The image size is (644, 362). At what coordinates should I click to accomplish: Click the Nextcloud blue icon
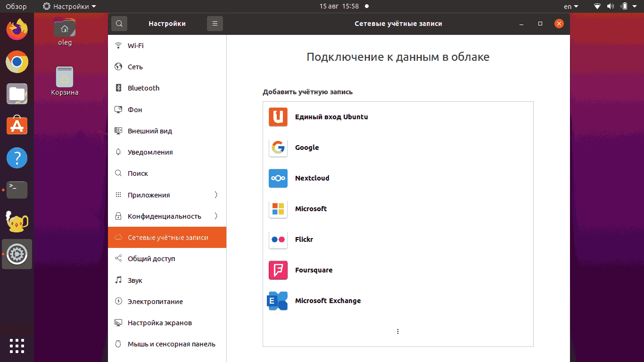pyautogui.click(x=278, y=178)
